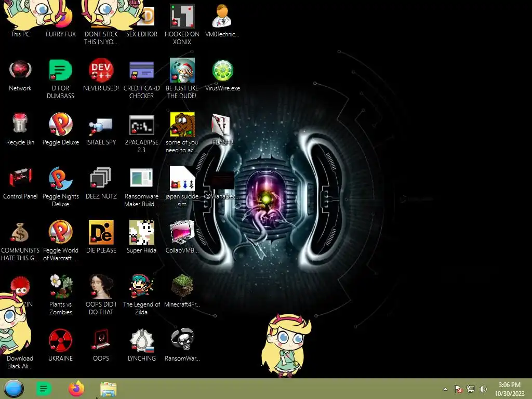Open the Action Center flag icon

pos(458,389)
